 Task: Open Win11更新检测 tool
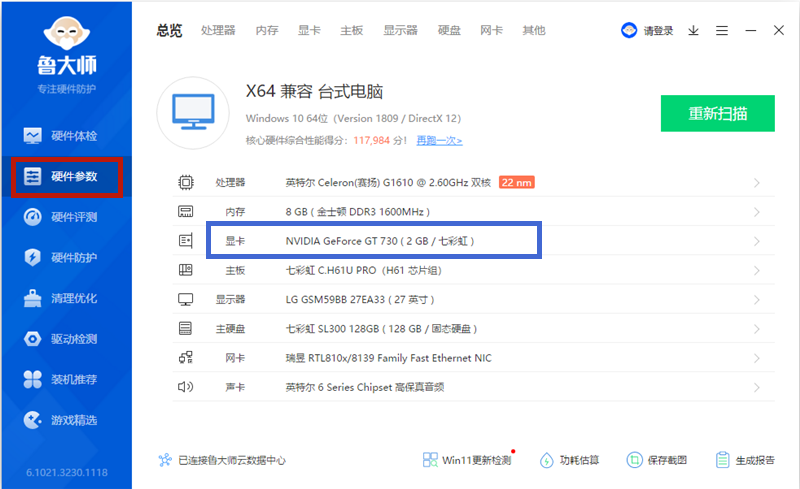(467, 460)
